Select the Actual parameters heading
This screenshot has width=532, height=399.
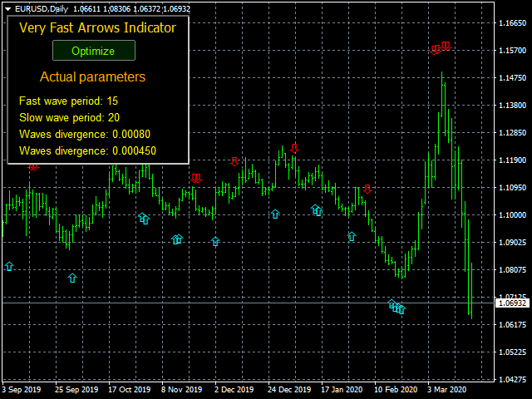pos(92,77)
